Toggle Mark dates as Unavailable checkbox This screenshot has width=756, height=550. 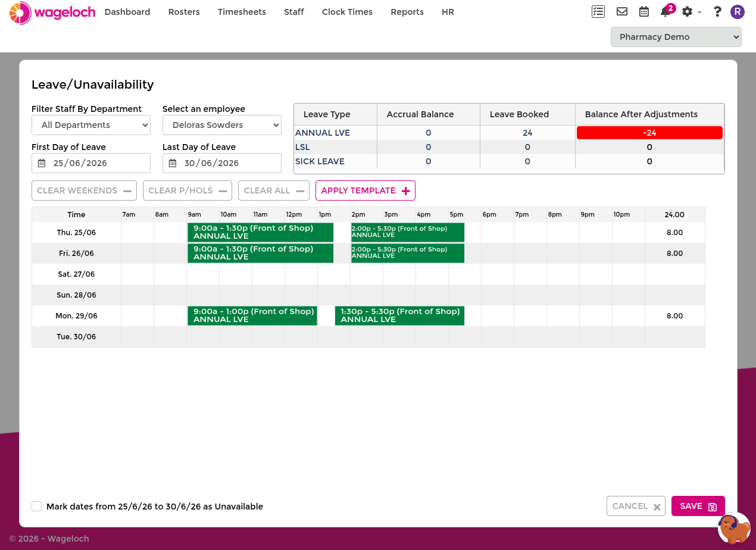[37, 506]
